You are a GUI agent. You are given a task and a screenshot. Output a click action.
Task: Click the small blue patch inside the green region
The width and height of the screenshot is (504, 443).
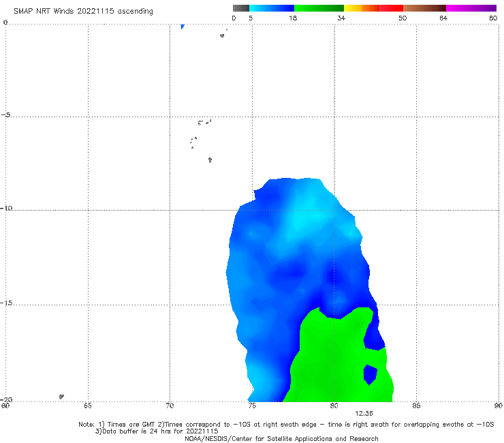click(370, 374)
